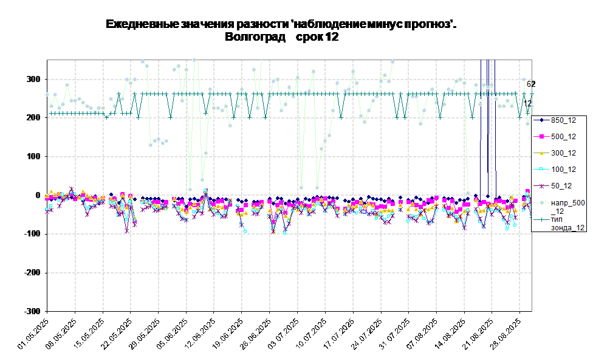Viewport: 593px width, 364px height.
Task: Pick the purple asterisk legend marker for 50_12
Action: coord(541,186)
